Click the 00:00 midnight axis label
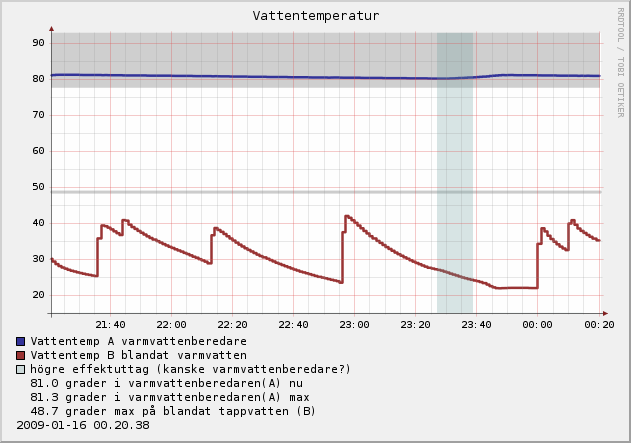The height and width of the screenshot is (443, 631). [x=538, y=325]
